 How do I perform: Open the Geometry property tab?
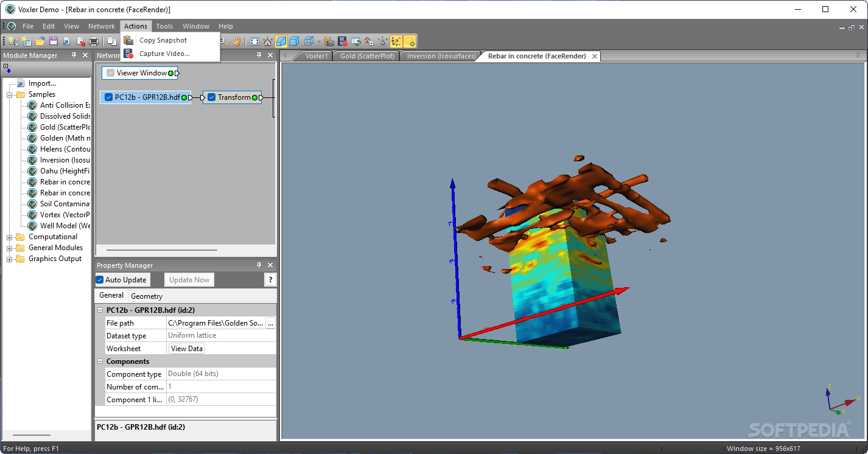147,296
